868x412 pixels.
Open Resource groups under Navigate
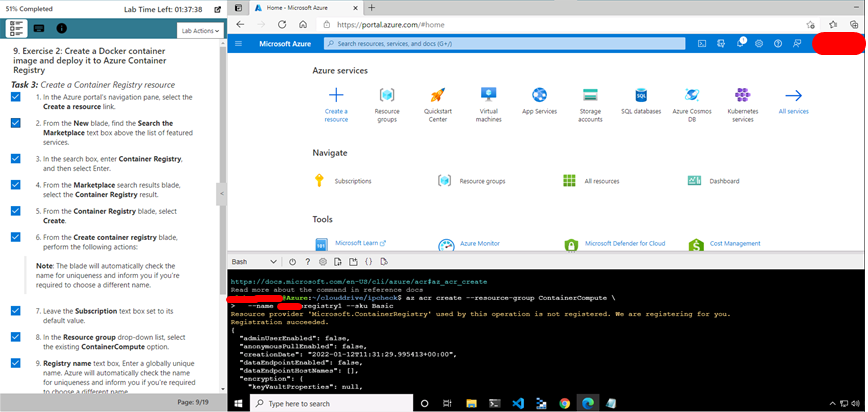click(x=472, y=181)
